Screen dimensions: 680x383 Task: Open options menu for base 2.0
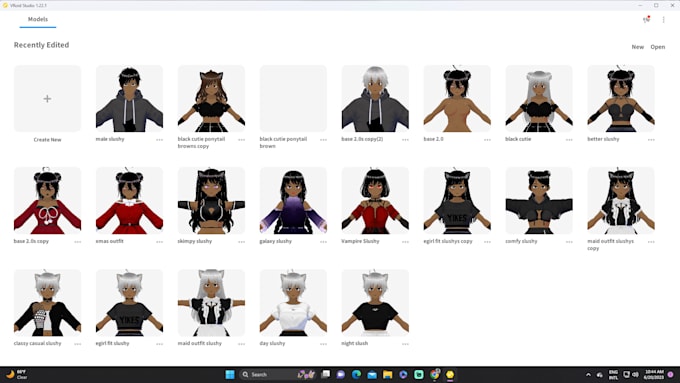point(487,140)
